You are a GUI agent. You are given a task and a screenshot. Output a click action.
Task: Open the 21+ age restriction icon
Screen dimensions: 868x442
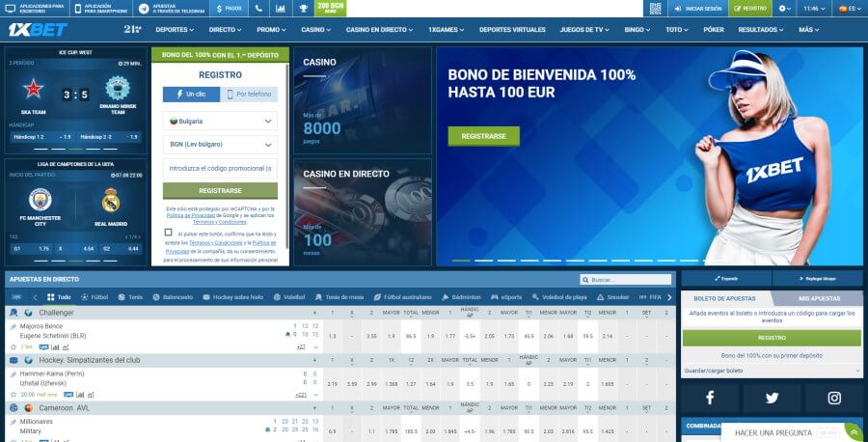point(132,30)
